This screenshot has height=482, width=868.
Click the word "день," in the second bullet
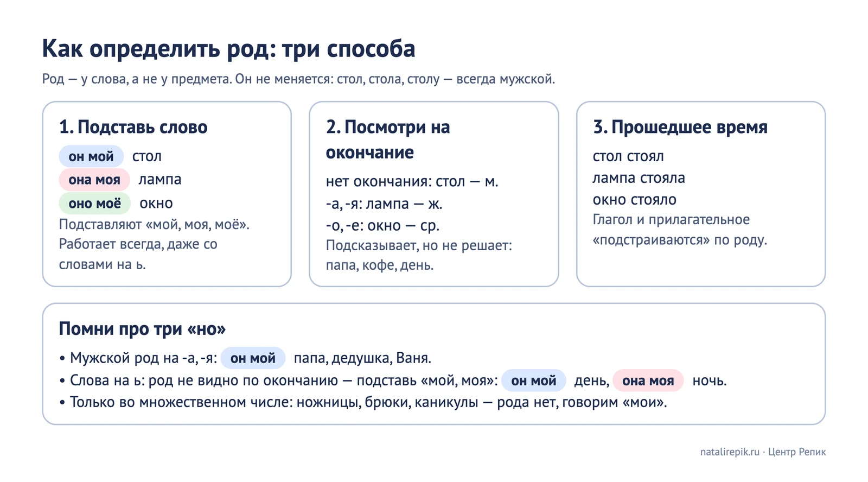tap(592, 381)
